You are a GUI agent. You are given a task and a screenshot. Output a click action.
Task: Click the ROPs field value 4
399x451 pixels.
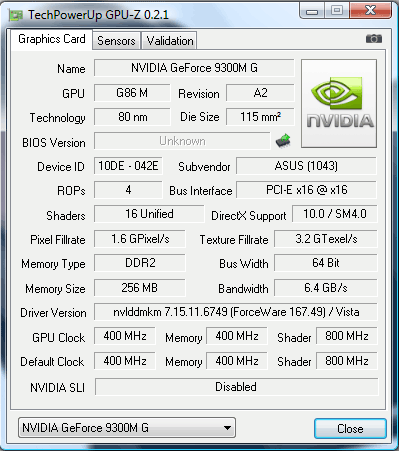coord(128,190)
